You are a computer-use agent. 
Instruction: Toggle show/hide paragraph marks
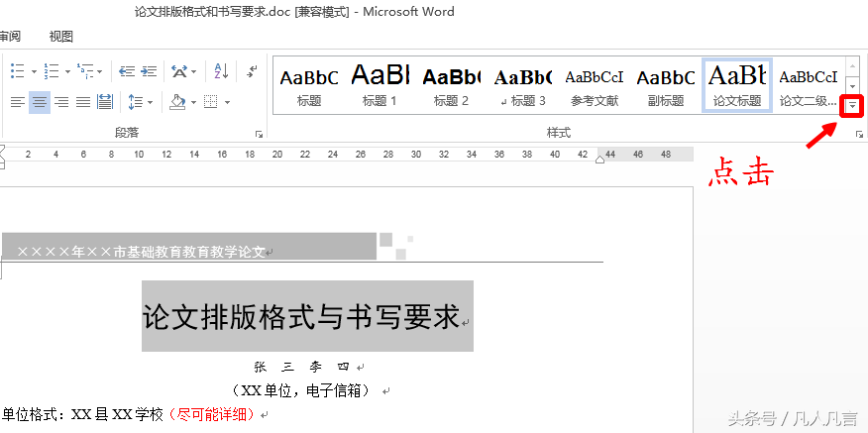coord(252,71)
